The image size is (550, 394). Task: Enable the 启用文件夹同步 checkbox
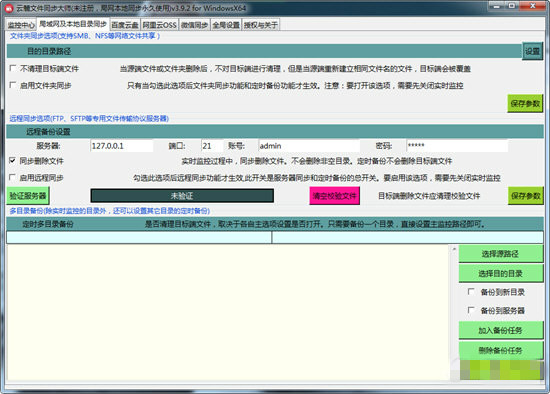[x=13, y=85]
